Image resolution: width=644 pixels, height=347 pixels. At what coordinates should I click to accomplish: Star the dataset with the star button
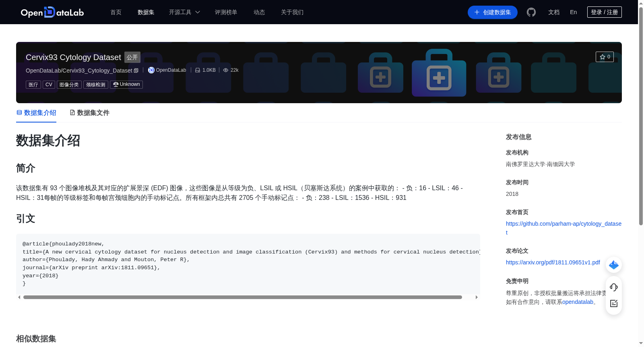click(605, 57)
